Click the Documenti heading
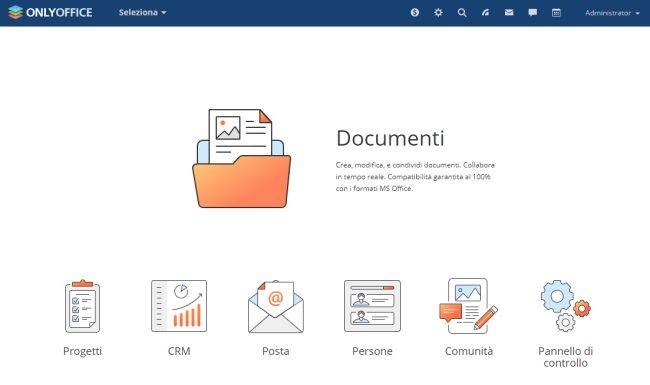The width and height of the screenshot is (650, 385). coord(390,138)
